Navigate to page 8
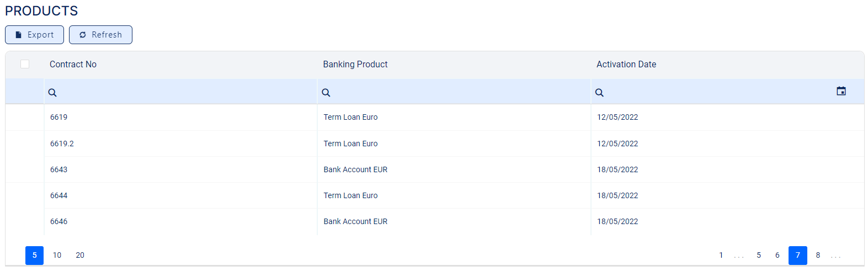Image resolution: width=868 pixels, height=271 pixels. point(818,255)
